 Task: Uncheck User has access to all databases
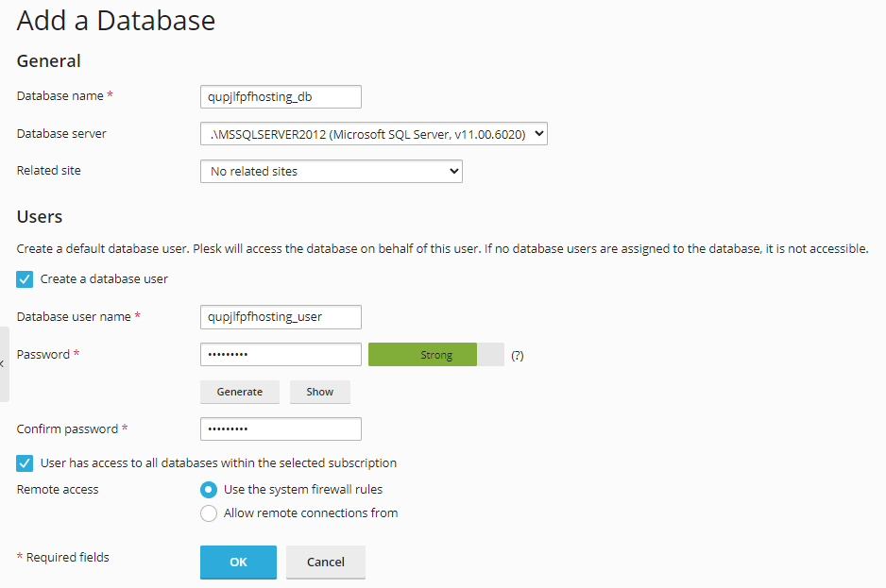coord(25,463)
